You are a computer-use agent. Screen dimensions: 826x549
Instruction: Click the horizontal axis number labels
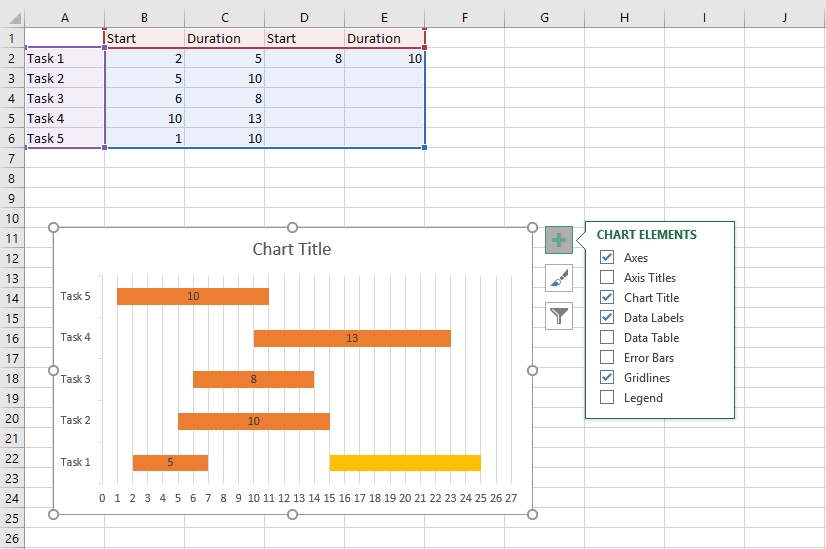click(308, 498)
